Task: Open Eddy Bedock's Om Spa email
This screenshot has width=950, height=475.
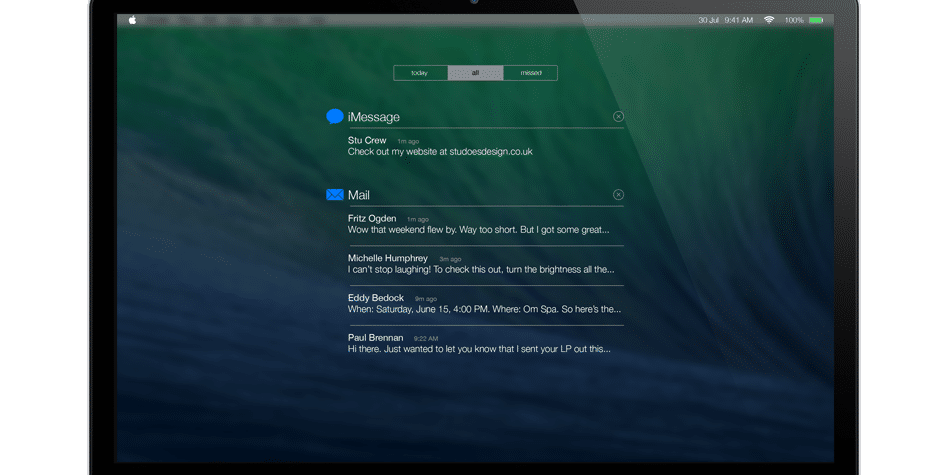Action: (484, 304)
